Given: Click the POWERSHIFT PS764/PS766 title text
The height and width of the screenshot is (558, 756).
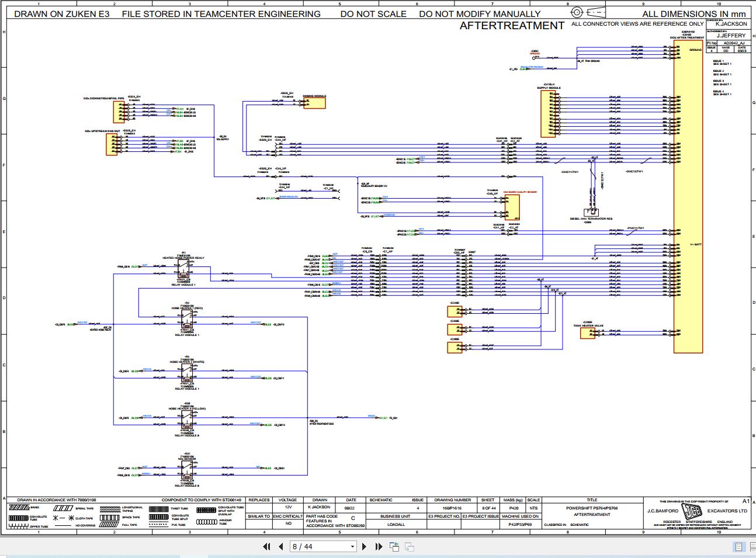Looking at the screenshot, I should click(592, 508).
